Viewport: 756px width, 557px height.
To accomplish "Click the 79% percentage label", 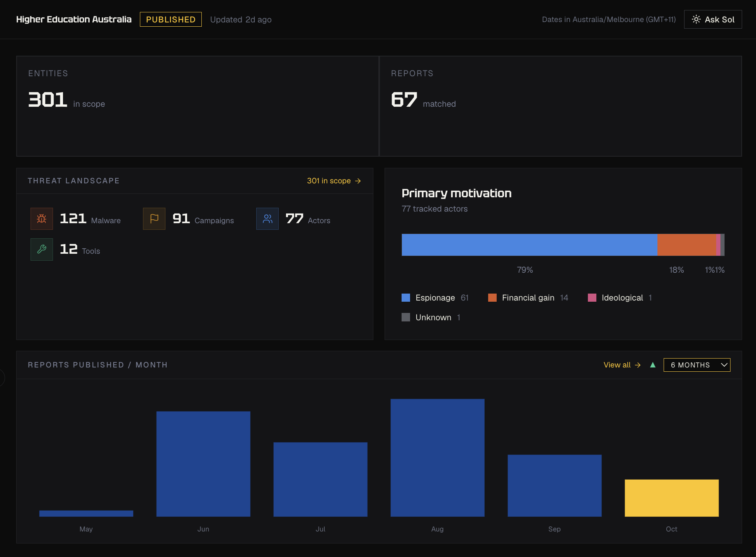I will click(525, 270).
